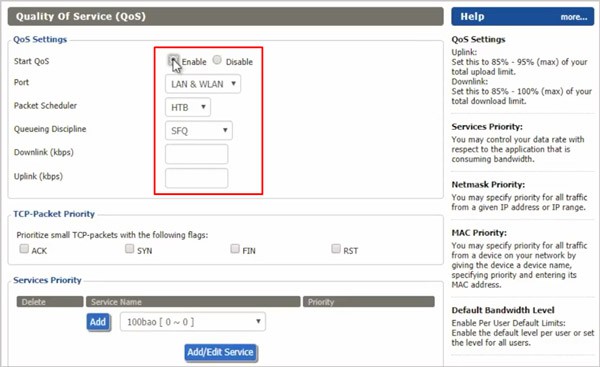This screenshot has width=600, height=367.
Task: Click the TCP-Packet Priority section label
Action: 54,214
